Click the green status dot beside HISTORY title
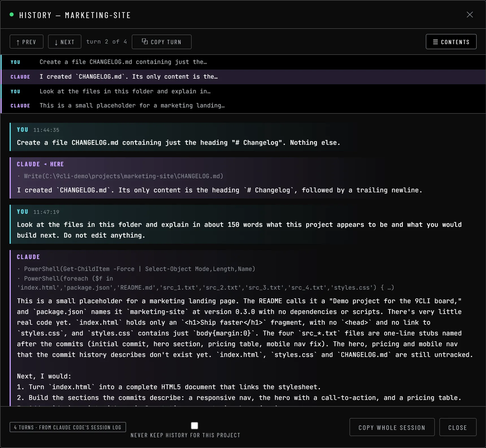Screen dimensions: 486x448 coord(12,14)
